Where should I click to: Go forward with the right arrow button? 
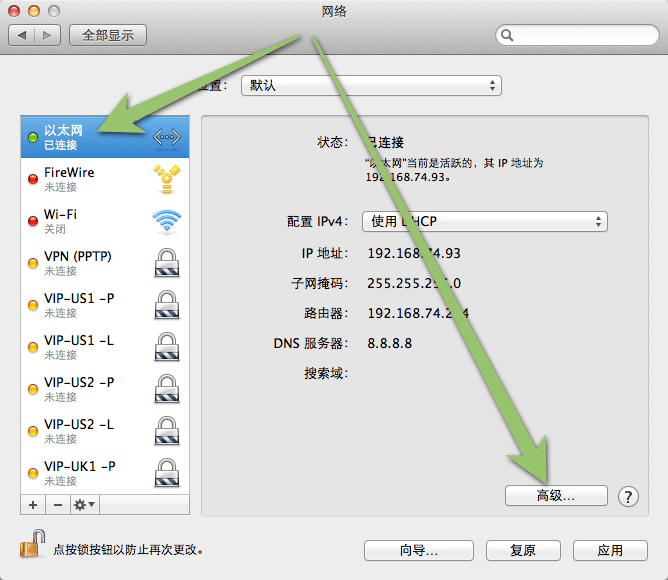pyautogui.click(x=47, y=35)
